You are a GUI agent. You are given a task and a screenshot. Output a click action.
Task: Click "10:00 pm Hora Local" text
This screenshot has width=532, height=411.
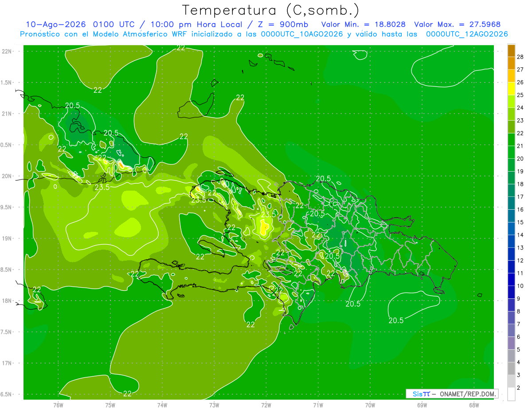point(197,24)
